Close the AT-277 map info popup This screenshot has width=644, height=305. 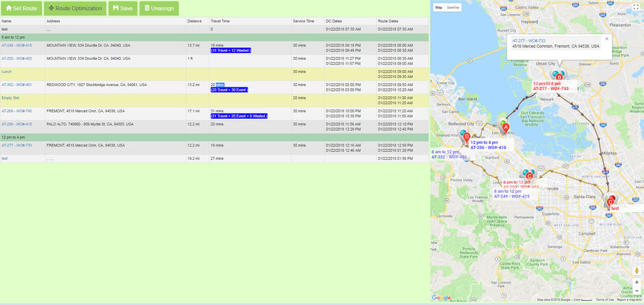pyautogui.click(x=606, y=39)
